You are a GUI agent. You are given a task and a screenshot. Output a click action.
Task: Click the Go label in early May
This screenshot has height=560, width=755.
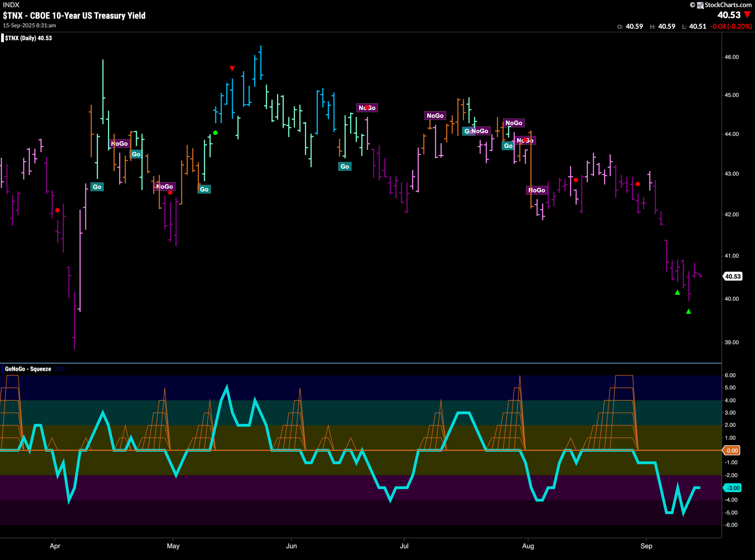click(204, 189)
